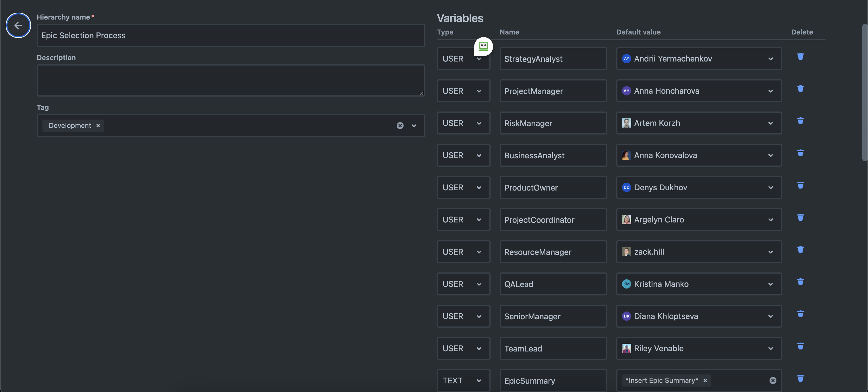
Task: Clear all tags with the X circle
Action: tap(400, 126)
